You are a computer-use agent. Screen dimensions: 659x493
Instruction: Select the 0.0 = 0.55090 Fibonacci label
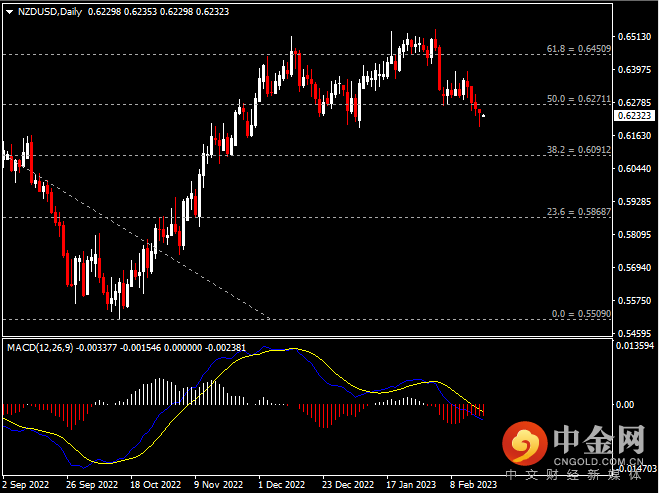click(x=580, y=313)
